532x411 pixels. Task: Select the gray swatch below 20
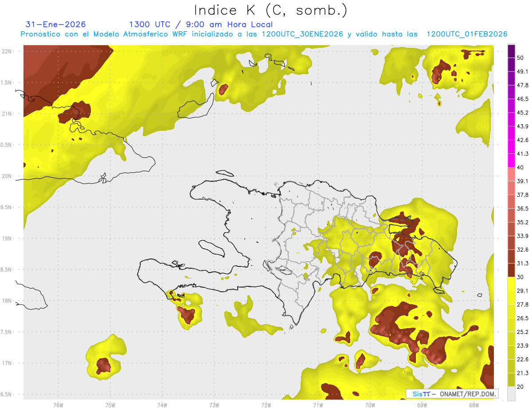click(x=511, y=394)
